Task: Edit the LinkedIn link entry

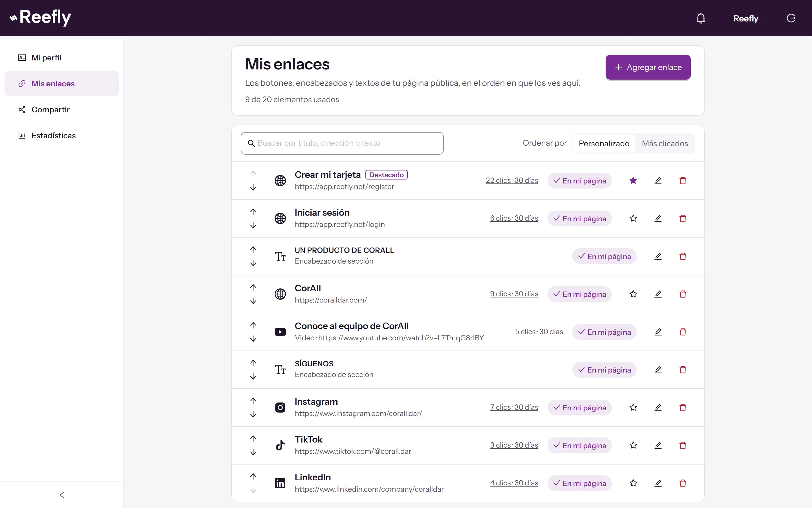Action: (658, 483)
